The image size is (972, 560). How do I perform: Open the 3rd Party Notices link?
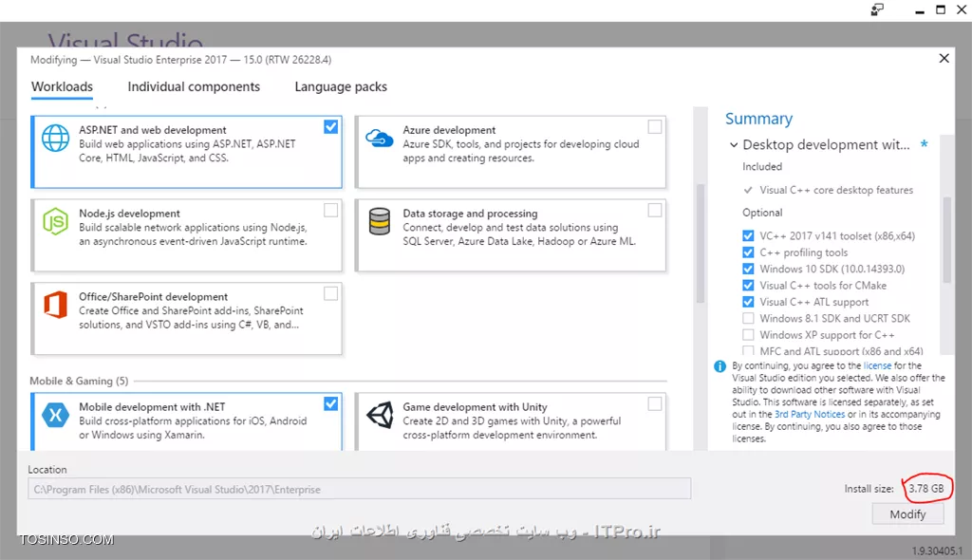click(x=810, y=414)
